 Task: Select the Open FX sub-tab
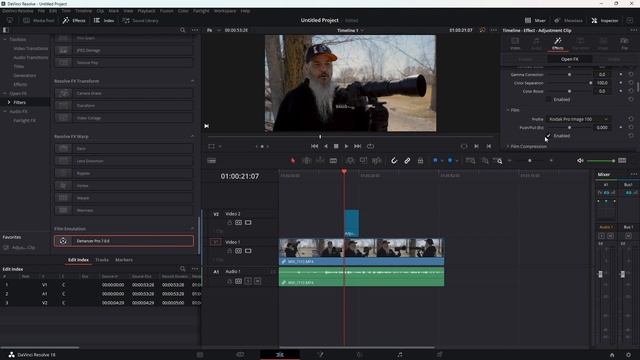[569, 59]
